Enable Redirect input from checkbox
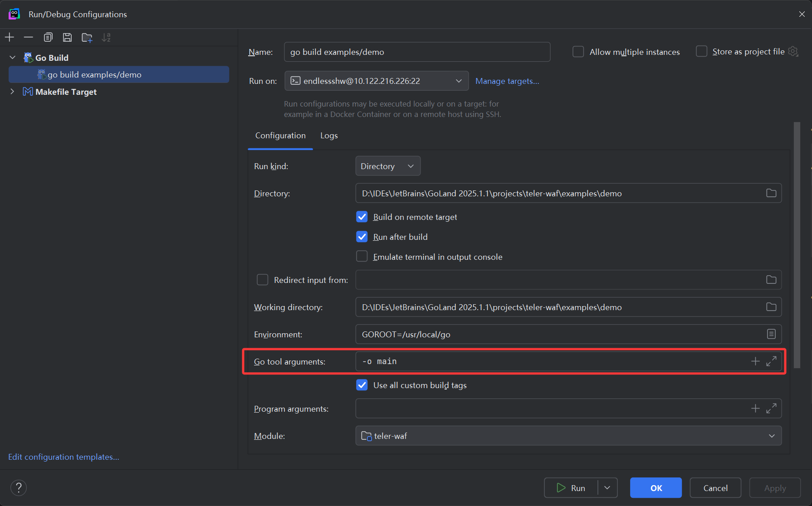Viewport: 812px width, 506px height. point(262,280)
